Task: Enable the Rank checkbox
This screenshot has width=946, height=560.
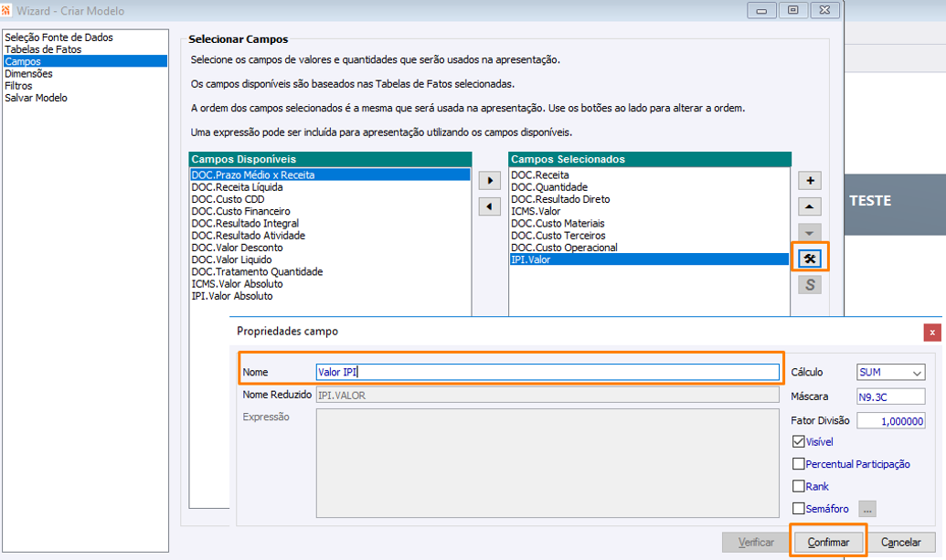Action: click(798, 486)
